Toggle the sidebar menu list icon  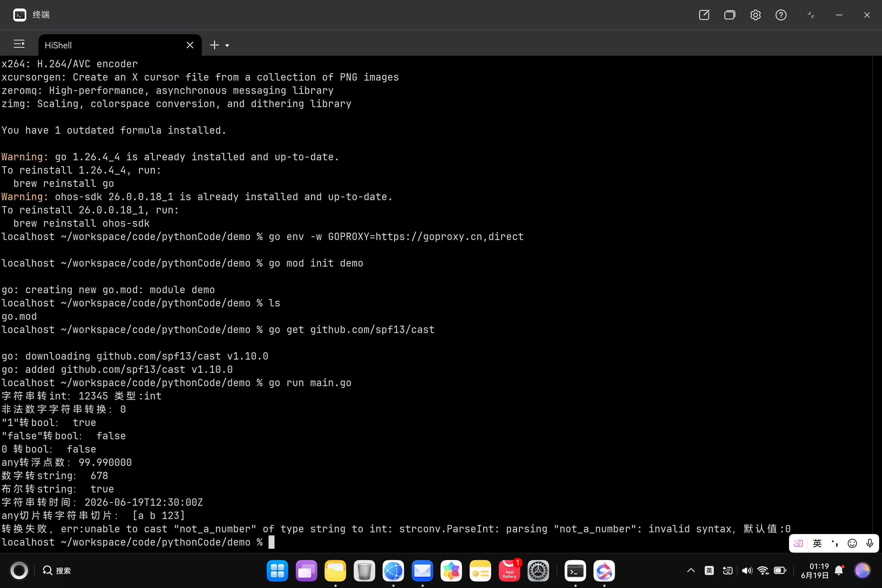[19, 44]
